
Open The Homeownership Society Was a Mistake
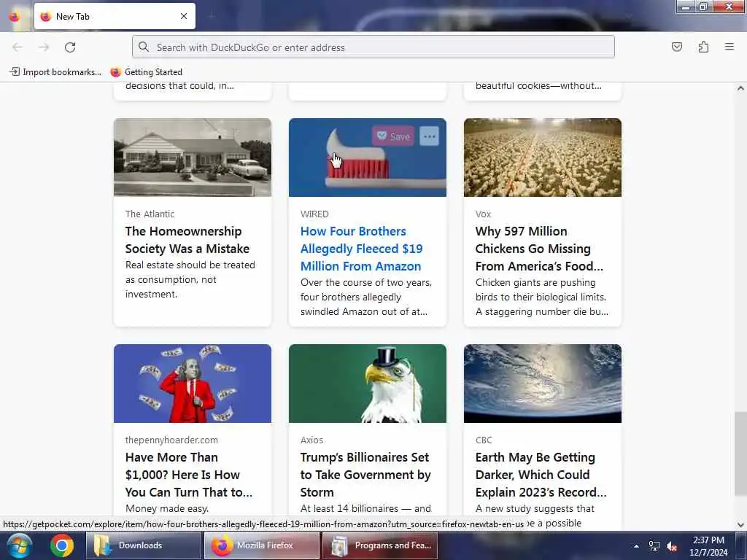pyautogui.click(x=187, y=240)
